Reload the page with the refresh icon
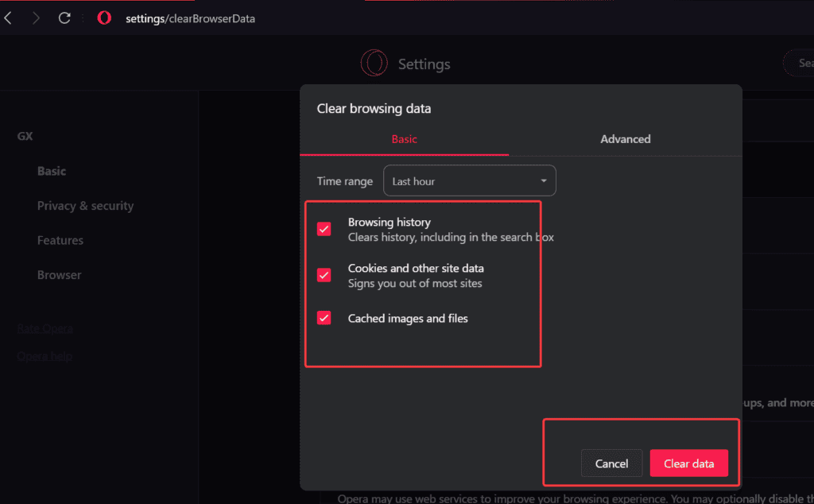This screenshot has height=504, width=814. pyautogui.click(x=64, y=18)
